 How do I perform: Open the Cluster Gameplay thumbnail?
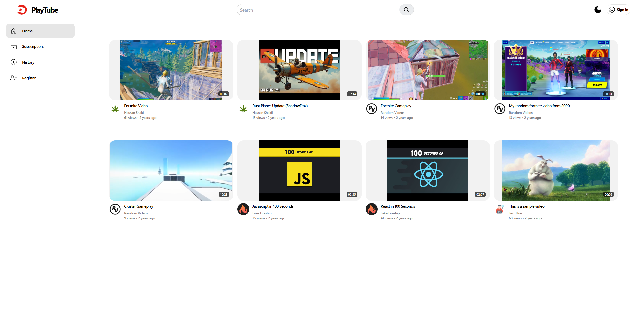pos(171,171)
